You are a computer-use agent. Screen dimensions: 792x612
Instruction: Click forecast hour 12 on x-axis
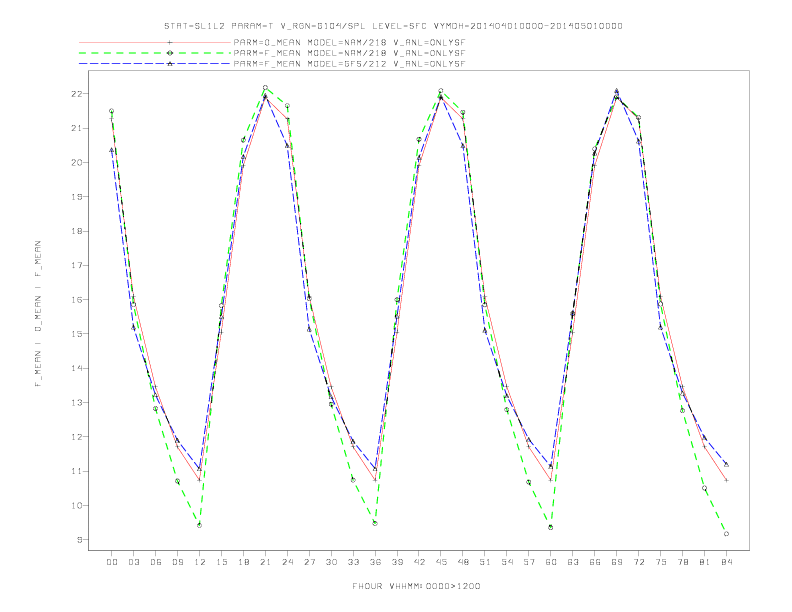[200, 562]
